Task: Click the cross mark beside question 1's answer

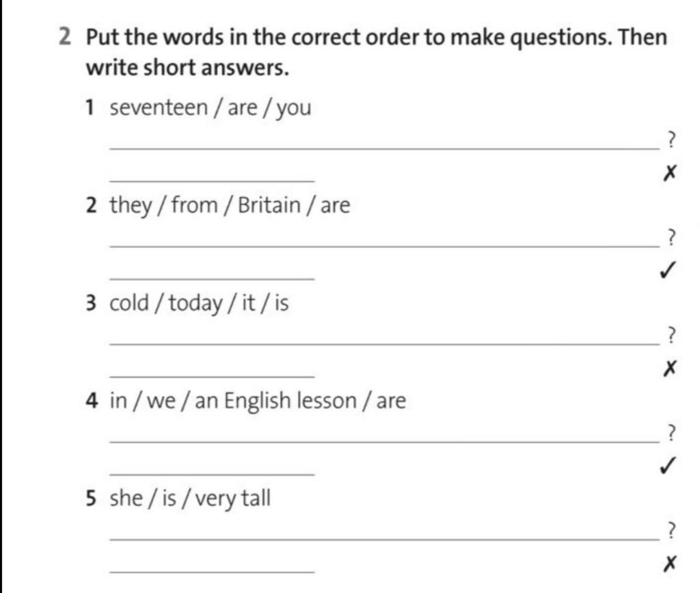Action: [x=670, y=172]
